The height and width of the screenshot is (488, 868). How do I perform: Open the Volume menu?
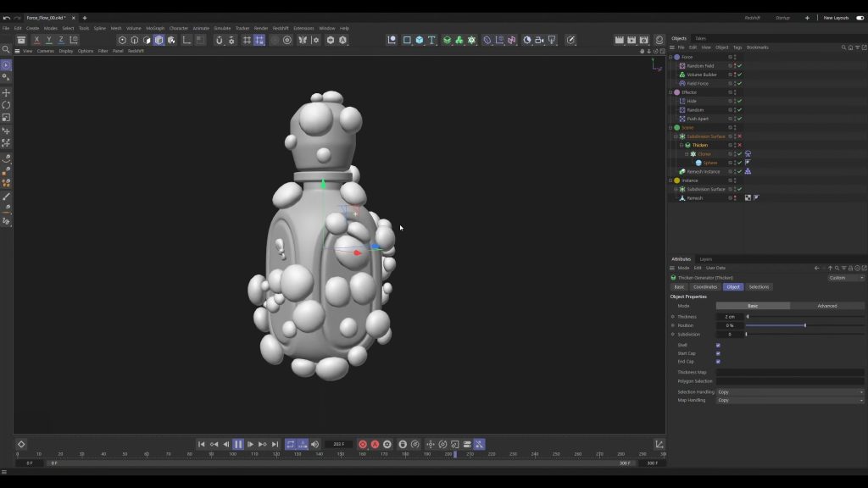pos(133,28)
